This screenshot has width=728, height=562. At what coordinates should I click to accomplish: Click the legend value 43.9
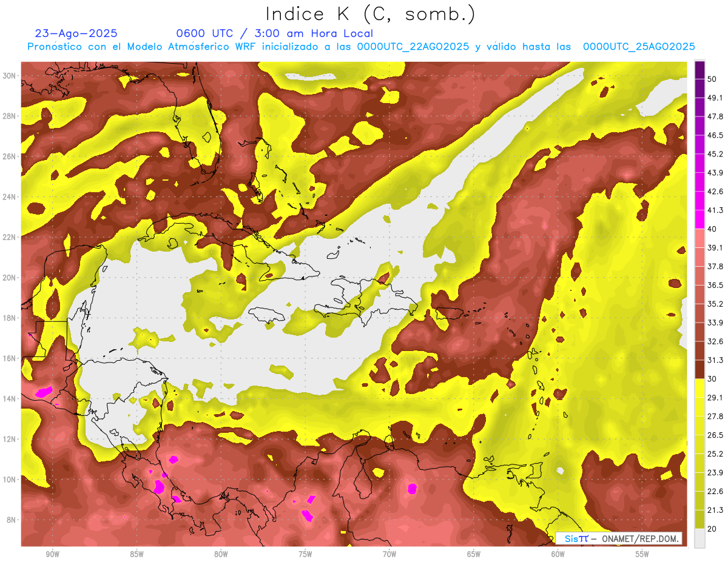point(715,173)
